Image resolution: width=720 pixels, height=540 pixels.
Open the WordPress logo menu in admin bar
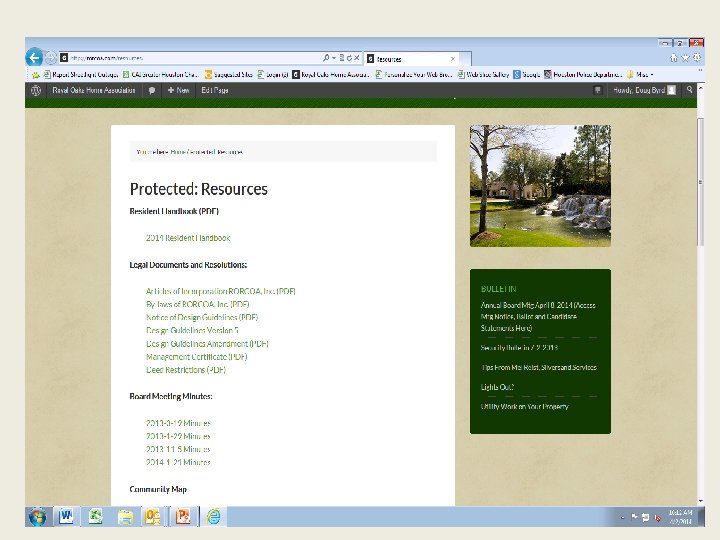coord(35,90)
